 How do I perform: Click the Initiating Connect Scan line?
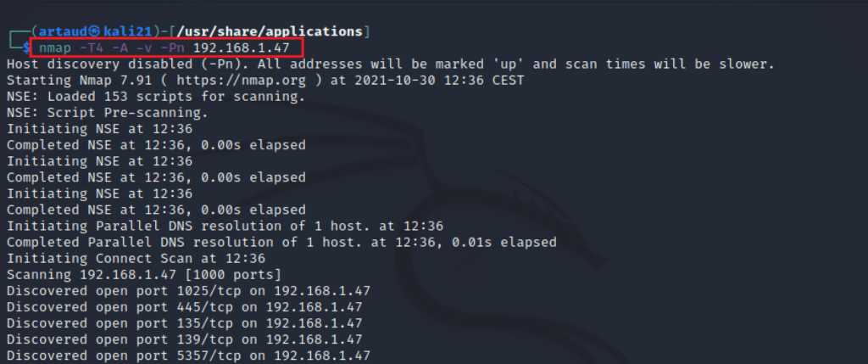[x=136, y=259]
